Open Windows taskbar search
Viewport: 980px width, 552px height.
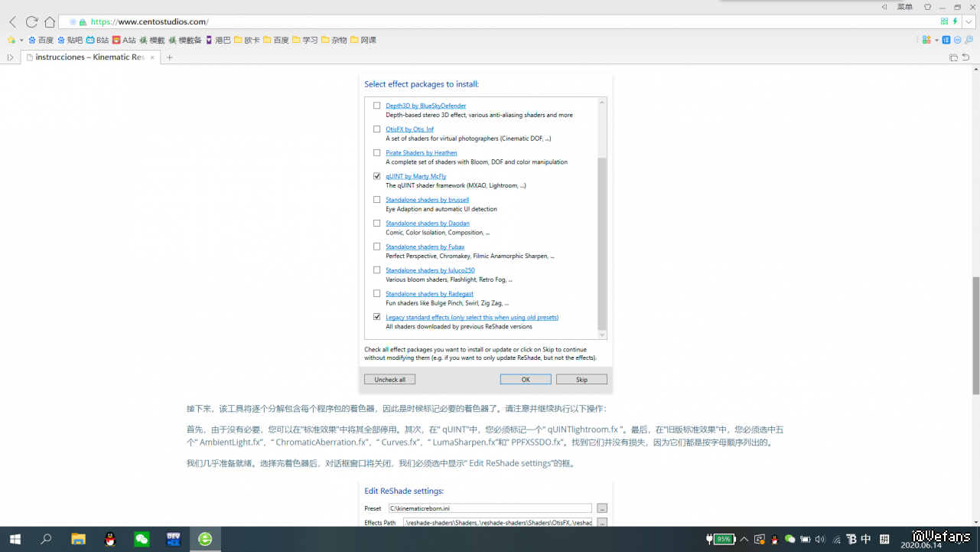(x=46, y=539)
